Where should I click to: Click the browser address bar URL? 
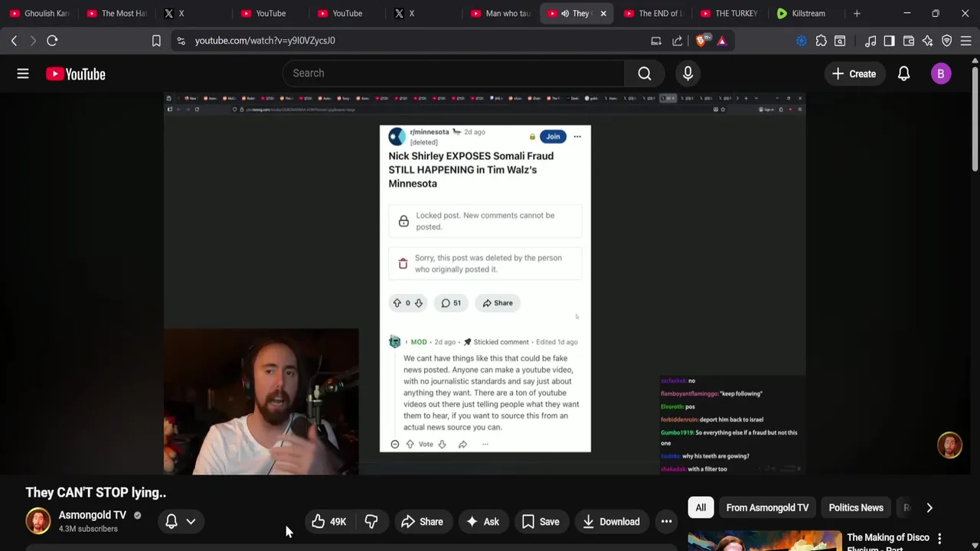[x=265, y=41]
